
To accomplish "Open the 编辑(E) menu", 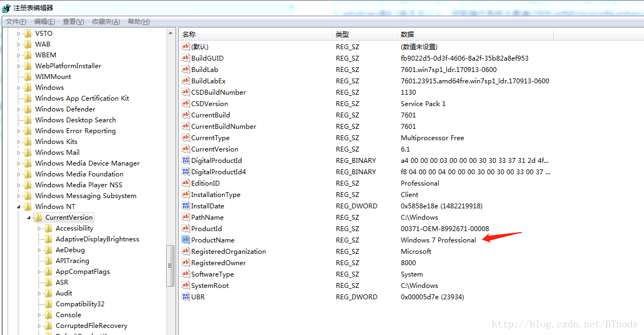I will (x=44, y=22).
